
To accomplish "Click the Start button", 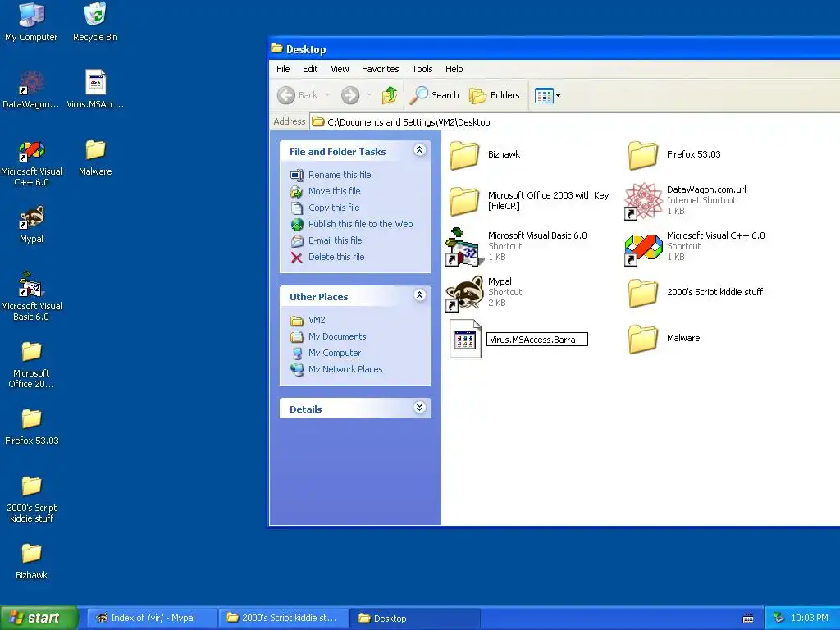I will pyautogui.click(x=39, y=619).
